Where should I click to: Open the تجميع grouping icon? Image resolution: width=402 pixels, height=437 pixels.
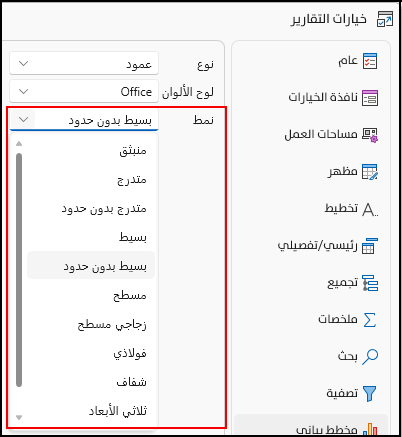(x=370, y=283)
